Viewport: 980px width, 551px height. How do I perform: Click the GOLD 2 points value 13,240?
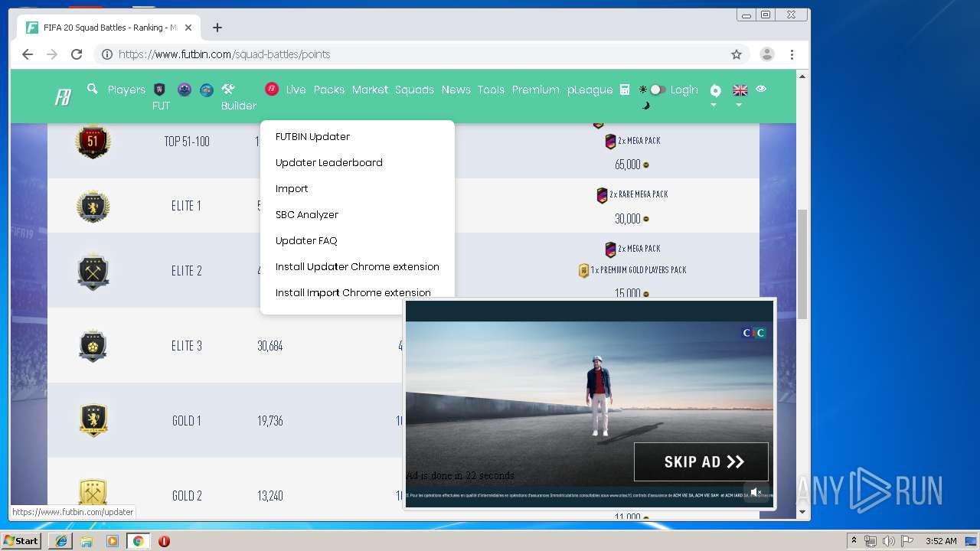pyautogui.click(x=270, y=496)
